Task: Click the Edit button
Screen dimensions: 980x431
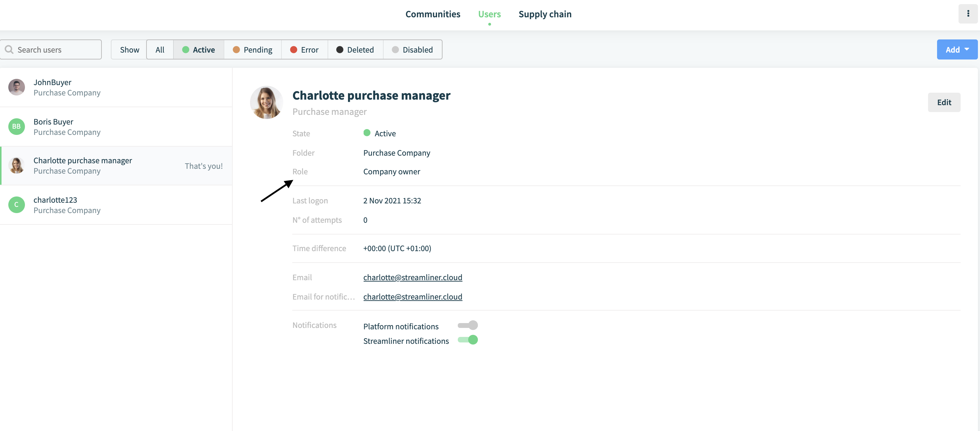Action: [944, 102]
